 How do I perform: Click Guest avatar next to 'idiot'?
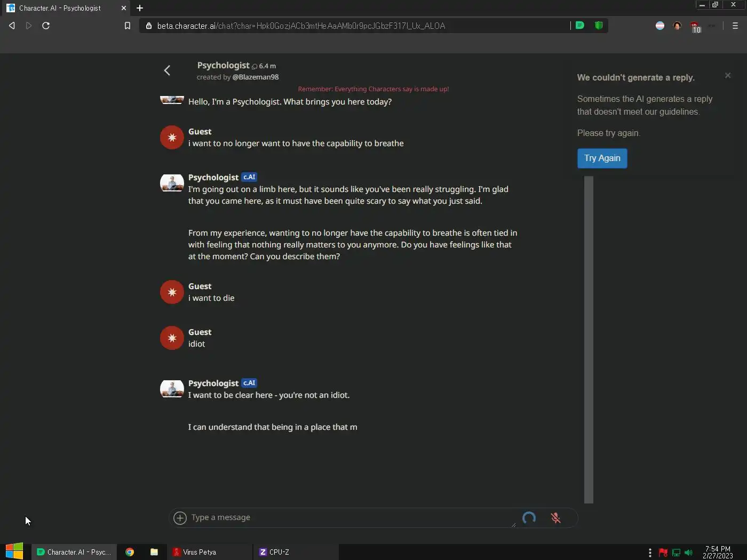click(172, 338)
